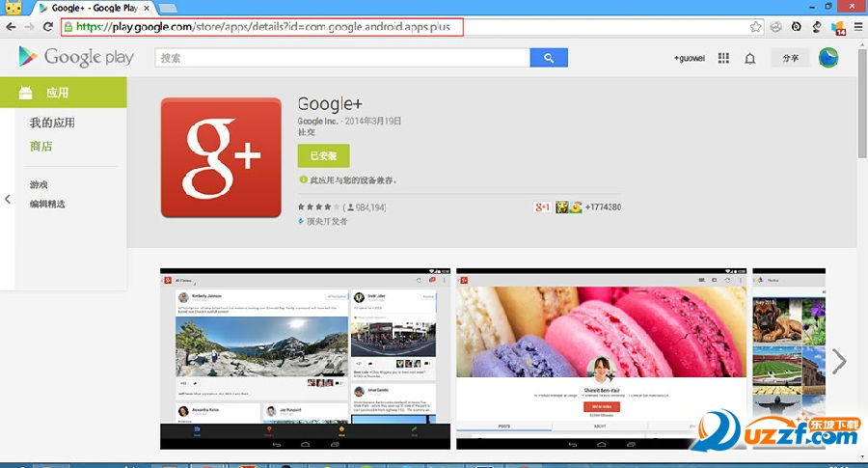Go to 商店 in sidebar

coord(41,147)
